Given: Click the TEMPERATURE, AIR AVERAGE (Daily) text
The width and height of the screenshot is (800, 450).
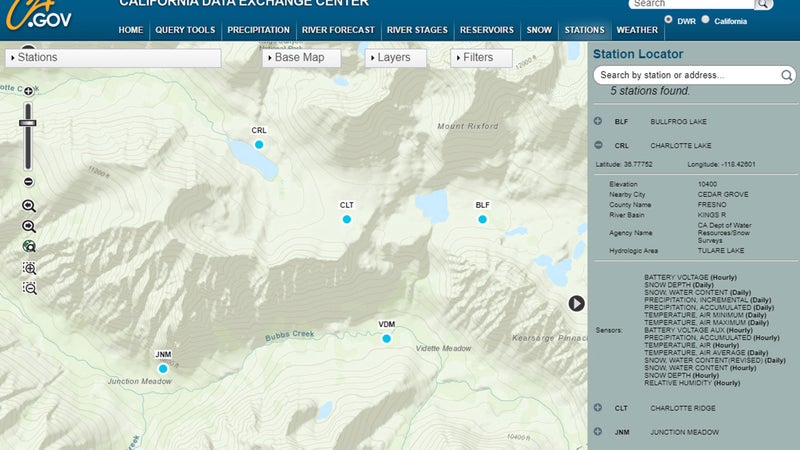Looking at the screenshot, I should pyautogui.click(x=706, y=353).
